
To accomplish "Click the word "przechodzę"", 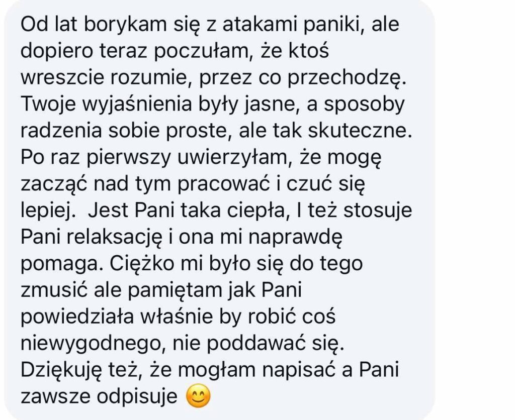I will (347, 78).
